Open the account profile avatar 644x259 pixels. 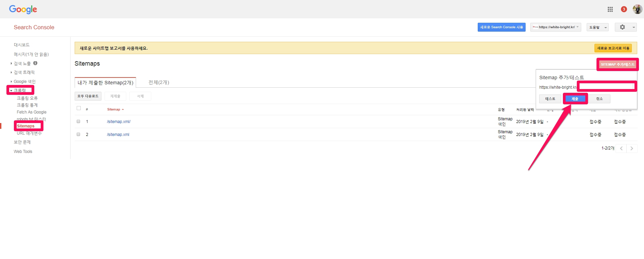pyautogui.click(x=637, y=10)
